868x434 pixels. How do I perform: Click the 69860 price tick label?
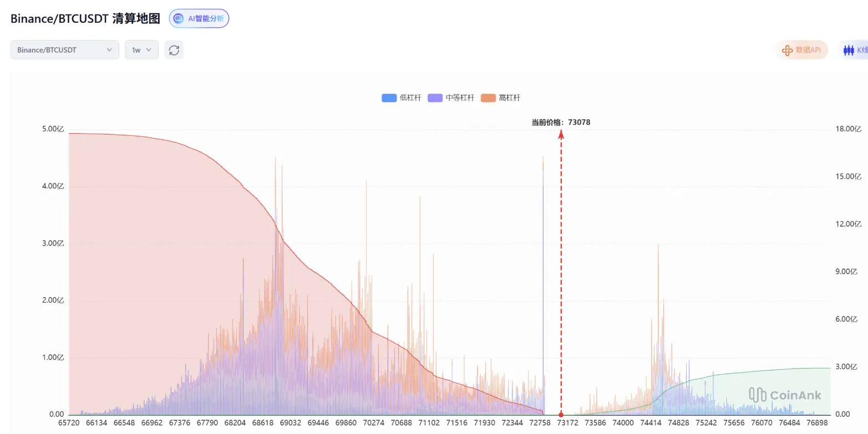[x=347, y=423]
